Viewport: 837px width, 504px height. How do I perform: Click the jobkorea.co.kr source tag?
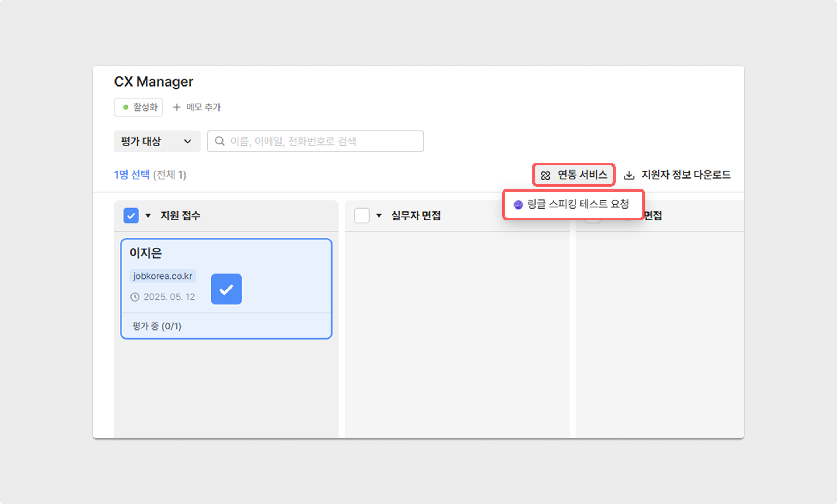[x=163, y=276]
